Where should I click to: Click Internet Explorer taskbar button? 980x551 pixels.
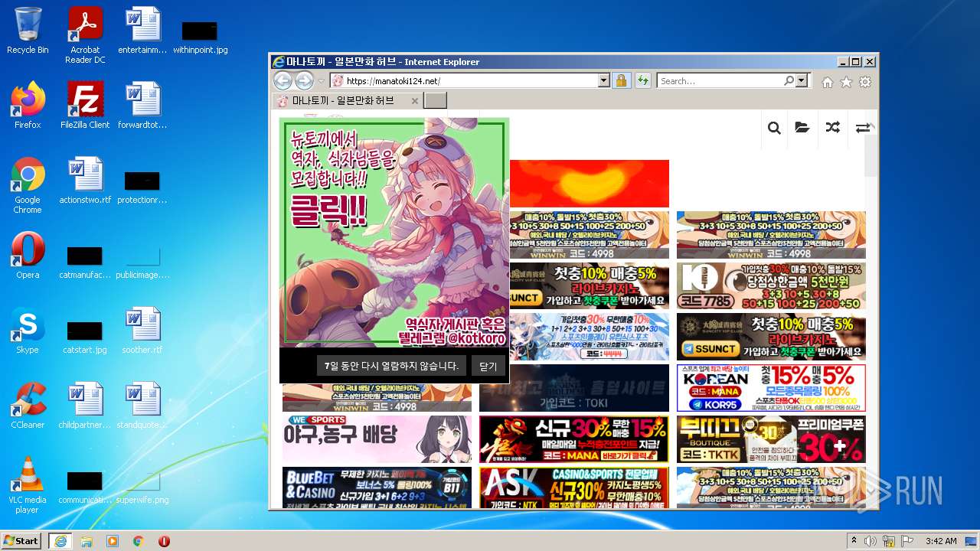click(x=60, y=541)
